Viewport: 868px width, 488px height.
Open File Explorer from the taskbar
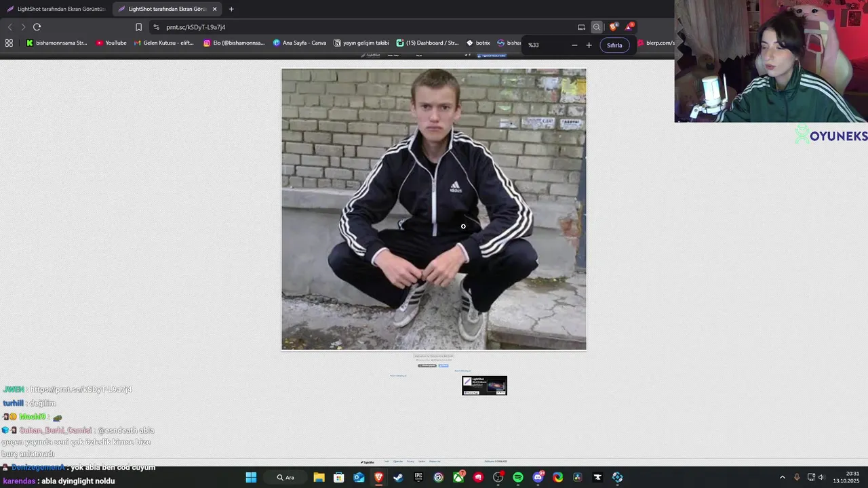[x=319, y=477]
